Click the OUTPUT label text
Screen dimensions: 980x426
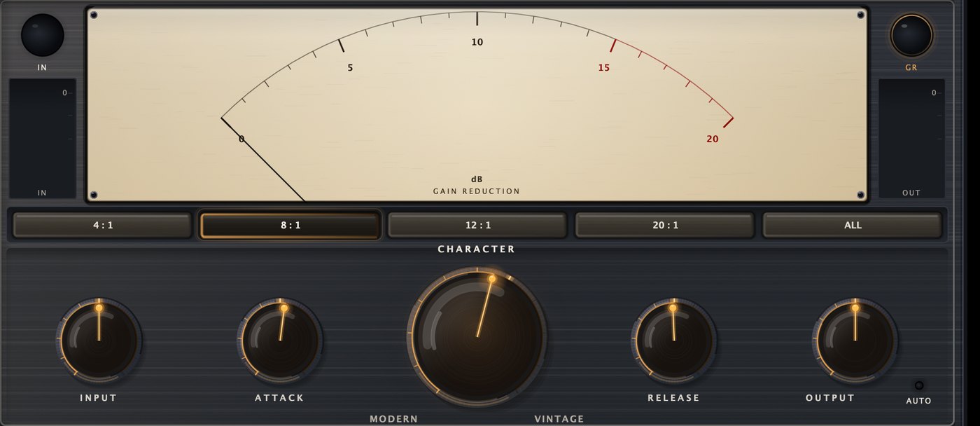click(x=830, y=397)
